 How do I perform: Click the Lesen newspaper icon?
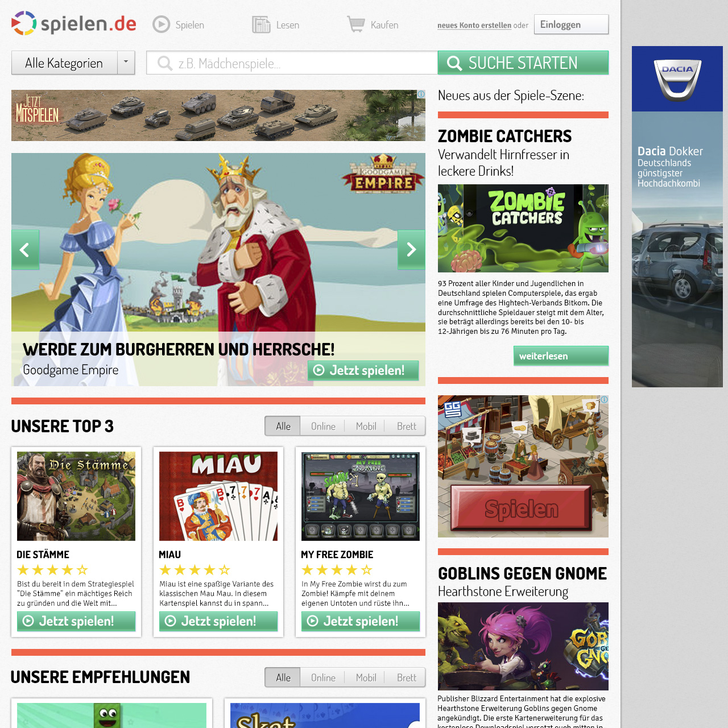(x=261, y=24)
